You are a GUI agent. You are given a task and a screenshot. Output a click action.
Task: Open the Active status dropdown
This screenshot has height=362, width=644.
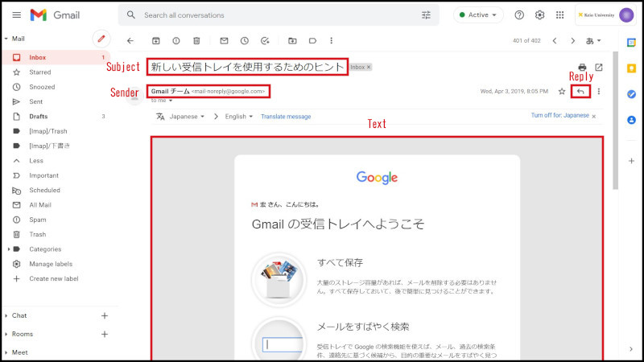pos(478,15)
